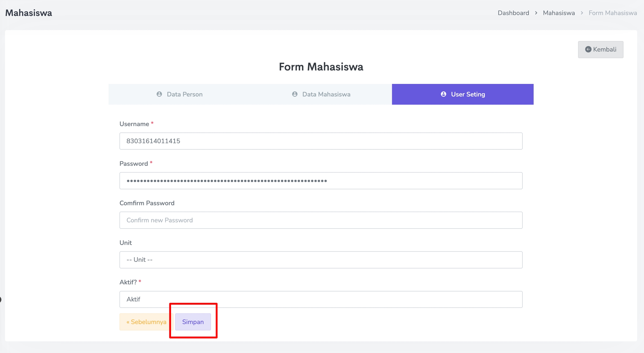This screenshot has width=644, height=353.
Task: Open the Unit dropdown
Action: click(321, 260)
